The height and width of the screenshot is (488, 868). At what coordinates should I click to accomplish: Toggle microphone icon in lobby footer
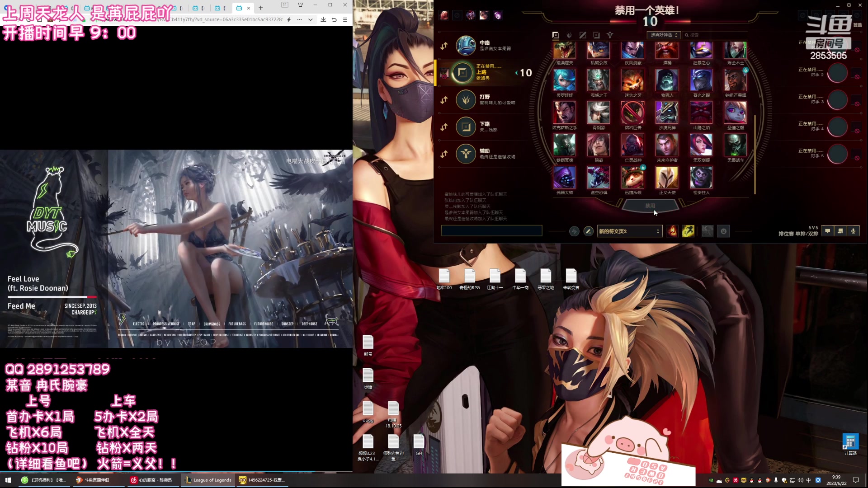(x=853, y=231)
